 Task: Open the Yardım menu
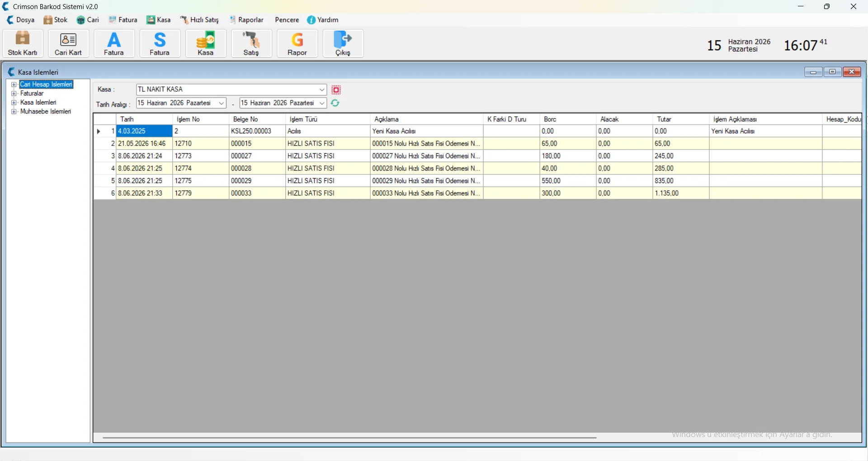click(x=323, y=20)
